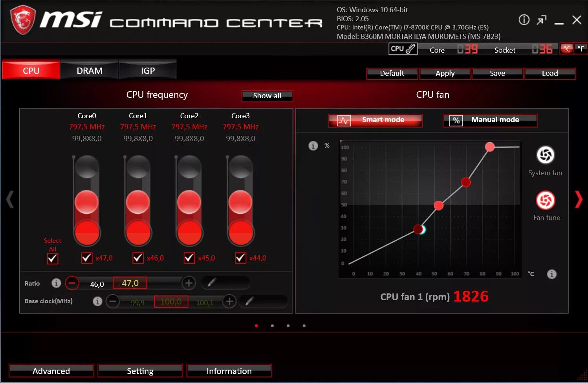
Task: Click the Core1 frequency slider knob
Action: tap(138, 202)
